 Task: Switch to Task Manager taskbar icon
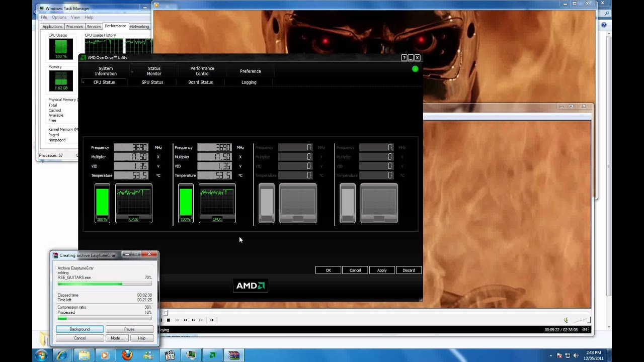click(x=191, y=355)
